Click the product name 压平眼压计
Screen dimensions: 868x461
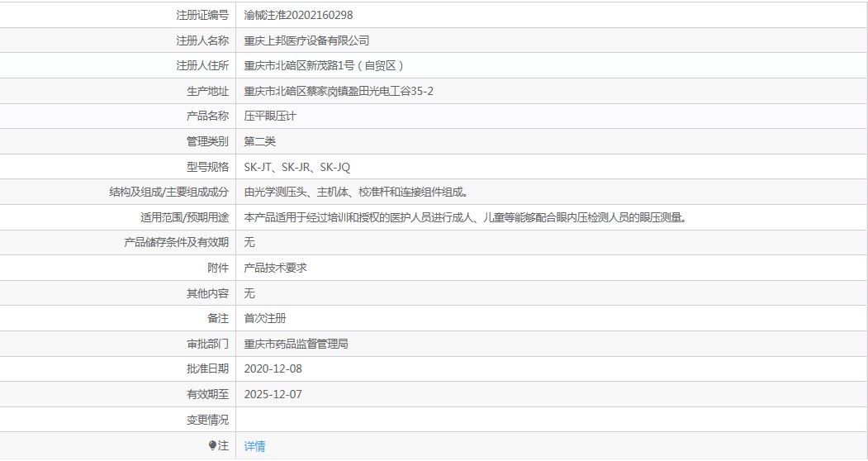(270, 116)
